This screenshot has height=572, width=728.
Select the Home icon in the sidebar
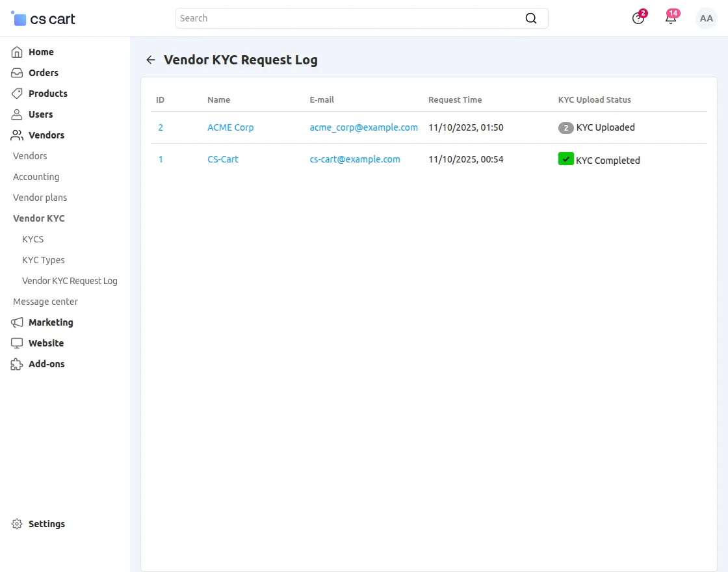[x=16, y=51]
